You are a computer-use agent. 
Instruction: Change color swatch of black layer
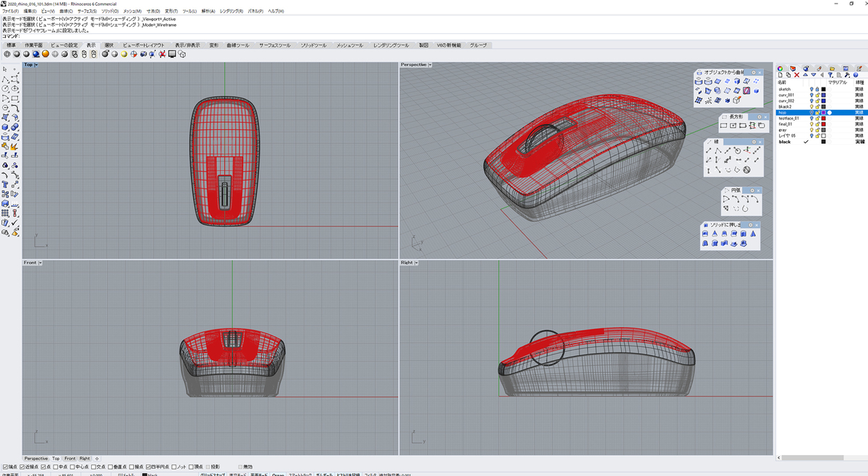pos(823,142)
